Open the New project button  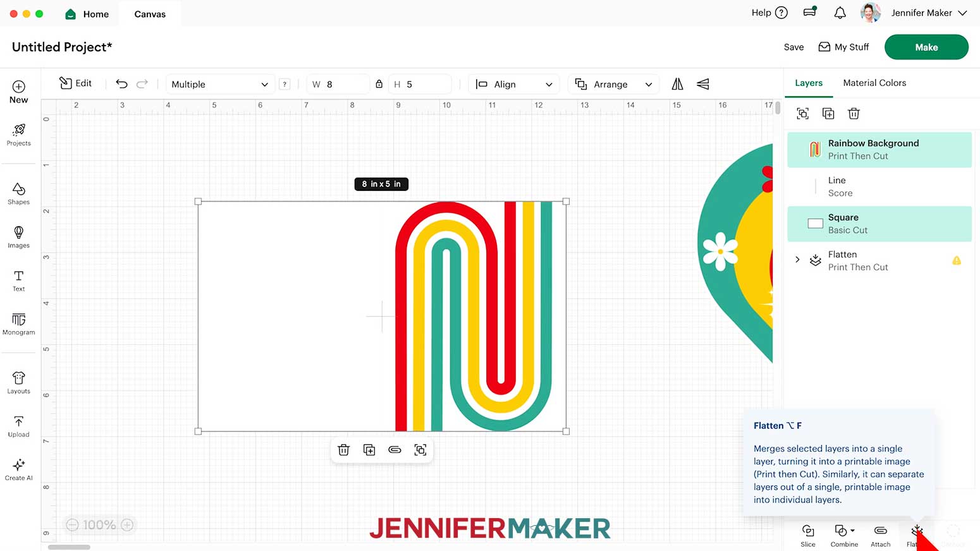[19, 92]
